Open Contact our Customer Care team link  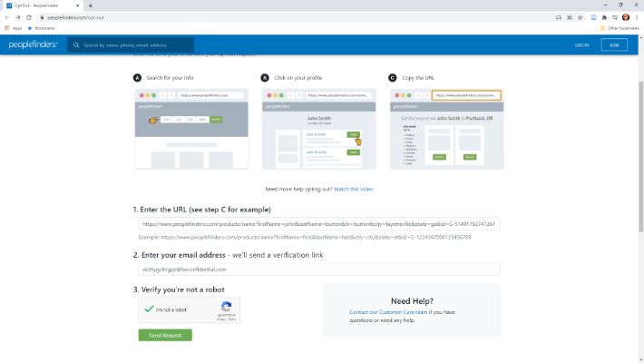(388, 312)
